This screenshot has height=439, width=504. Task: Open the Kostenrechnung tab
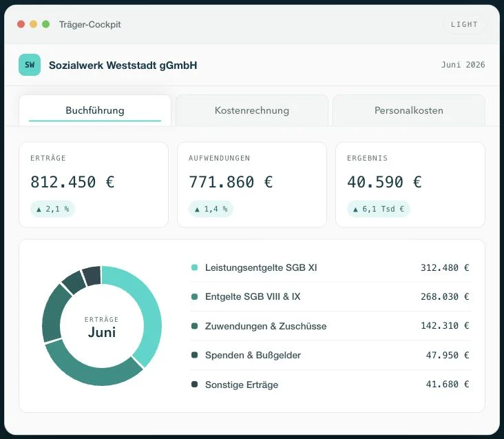[252, 110]
